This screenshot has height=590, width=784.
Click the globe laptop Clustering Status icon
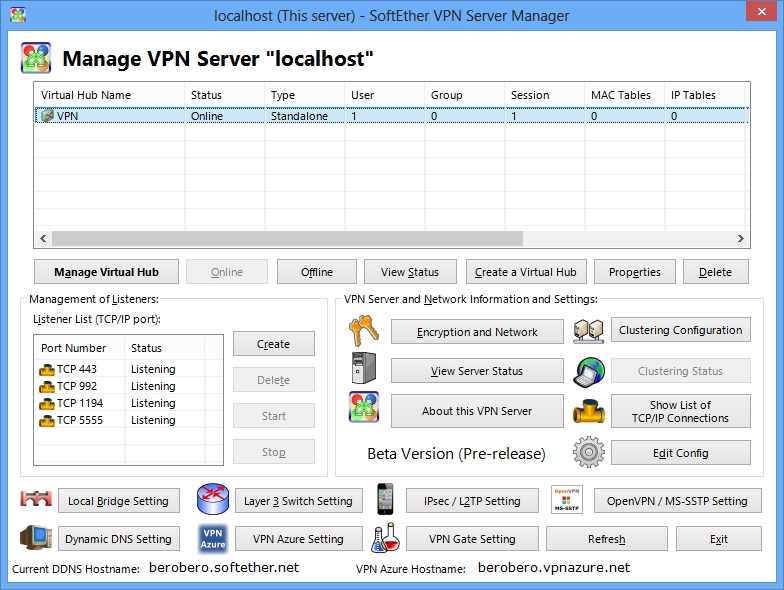589,372
